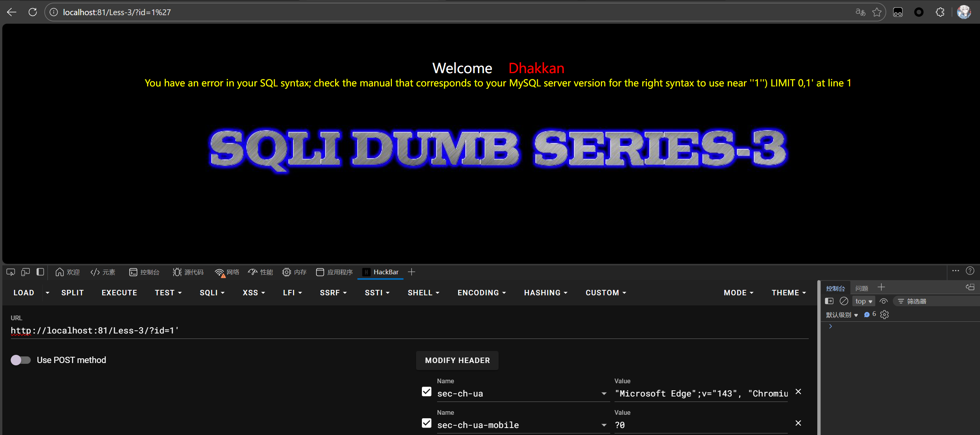
Task: Open the browser extensions puzzle icon
Action: [940, 12]
